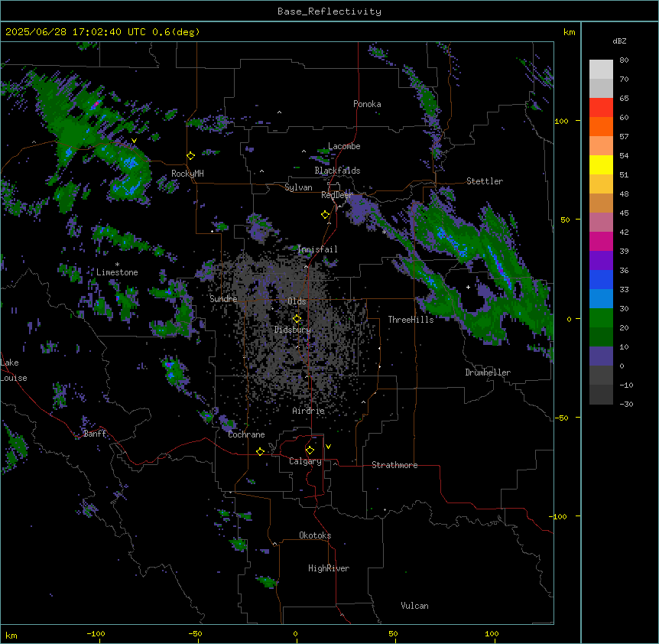659x644 pixels.
Task: Click the Calgary city label
Action: click(306, 461)
